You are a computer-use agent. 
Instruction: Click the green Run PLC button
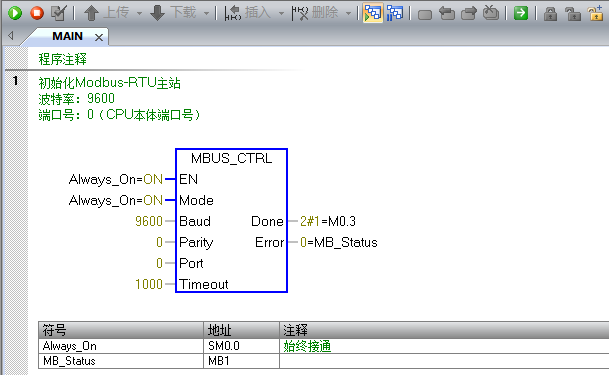point(15,13)
